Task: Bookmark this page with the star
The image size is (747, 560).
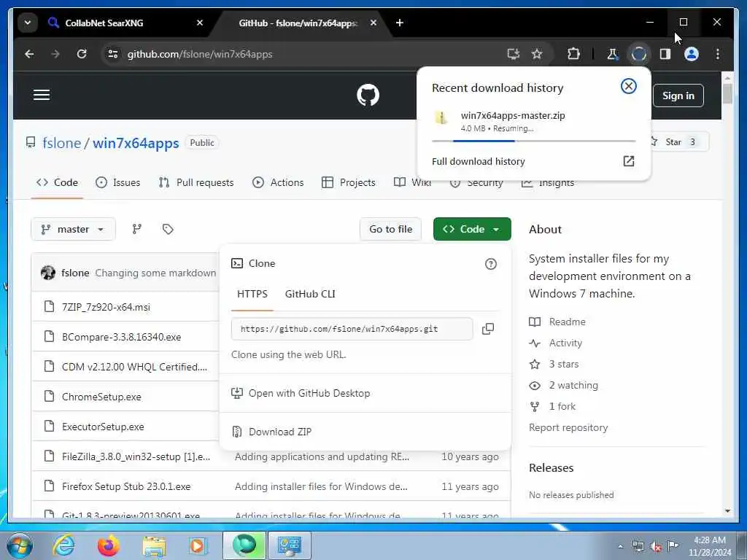Action: (x=537, y=54)
